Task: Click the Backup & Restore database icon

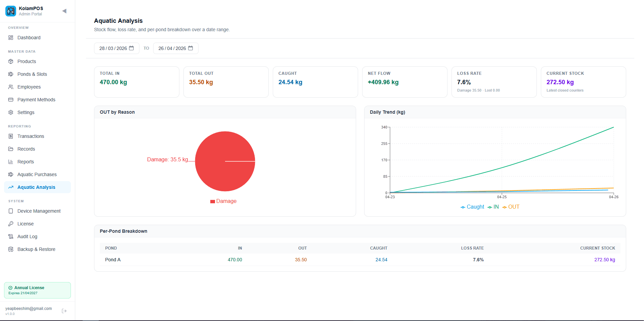Action: [x=11, y=249]
